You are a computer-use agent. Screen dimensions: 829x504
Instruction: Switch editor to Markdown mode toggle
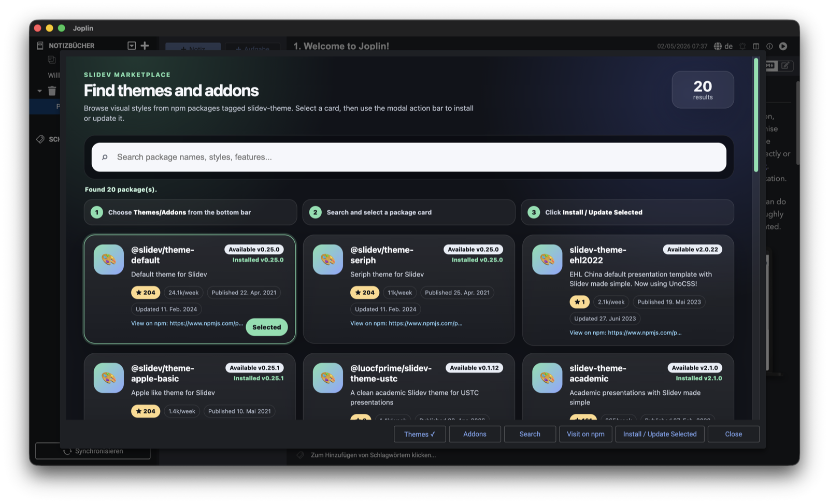pos(770,66)
